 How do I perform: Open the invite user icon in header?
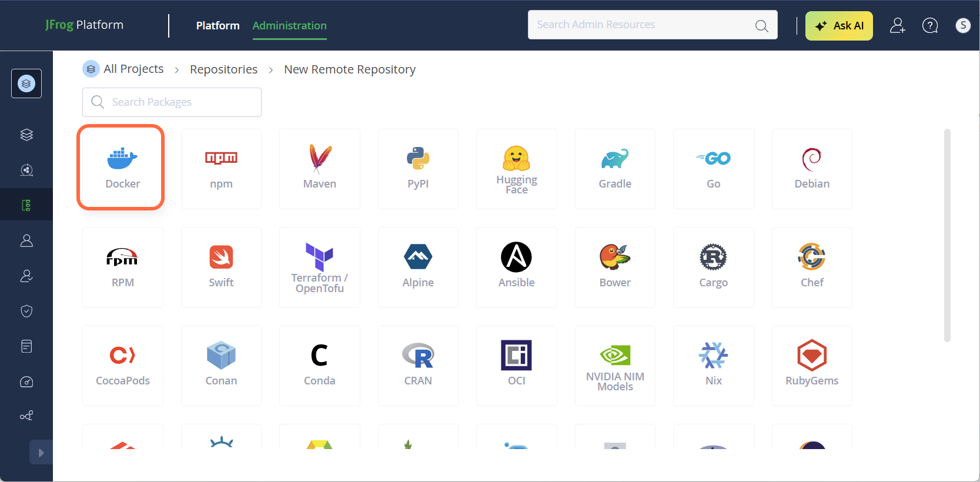point(897,25)
